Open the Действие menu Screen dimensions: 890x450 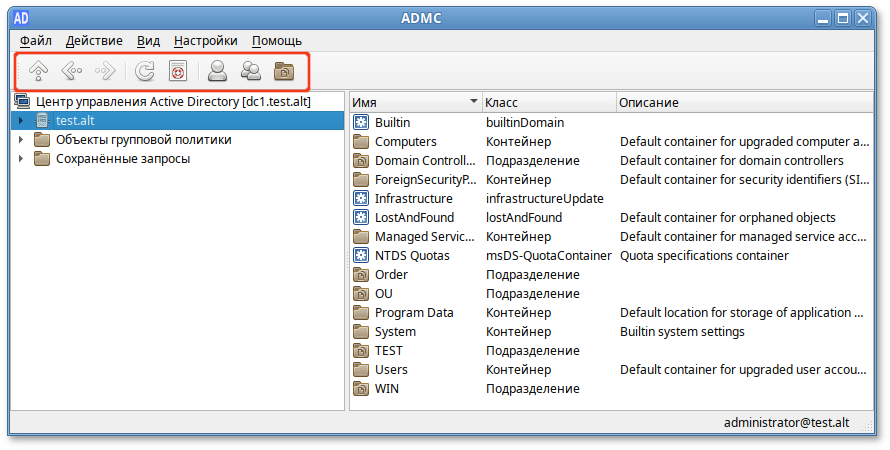tap(94, 40)
